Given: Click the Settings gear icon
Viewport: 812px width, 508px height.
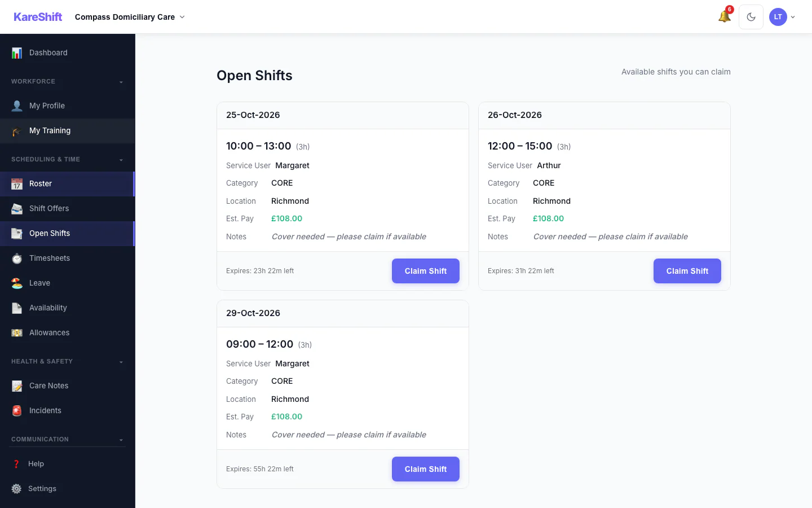Looking at the screenshot, I should pos(16,488).
